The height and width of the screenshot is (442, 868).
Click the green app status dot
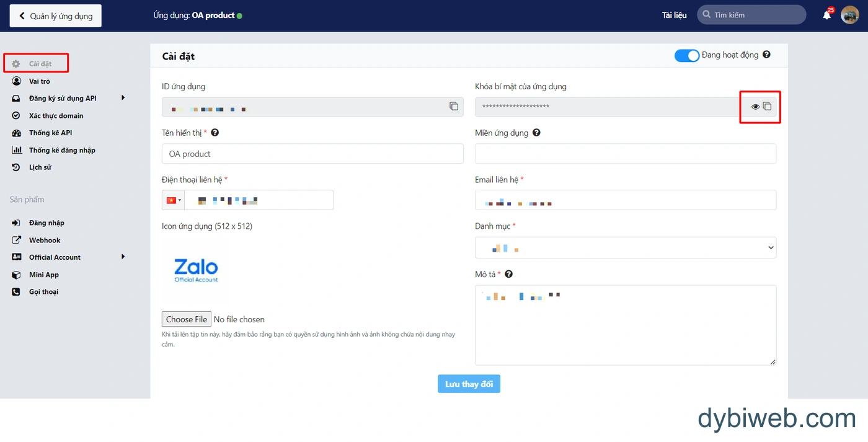pos(239,15)
